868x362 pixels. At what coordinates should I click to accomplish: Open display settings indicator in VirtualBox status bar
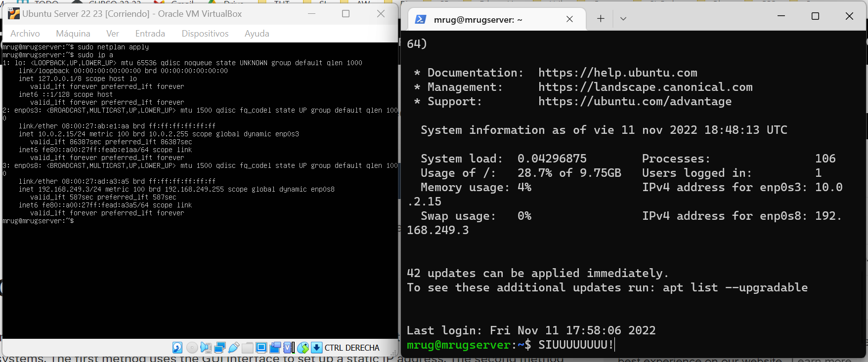261,348
